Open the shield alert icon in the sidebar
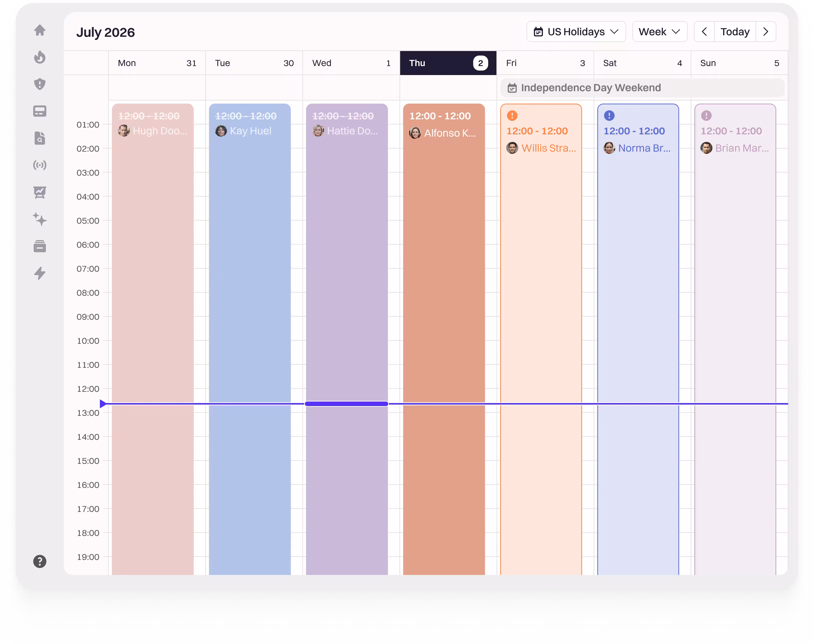This screenshot has width=814, height=644. point(40,84)
